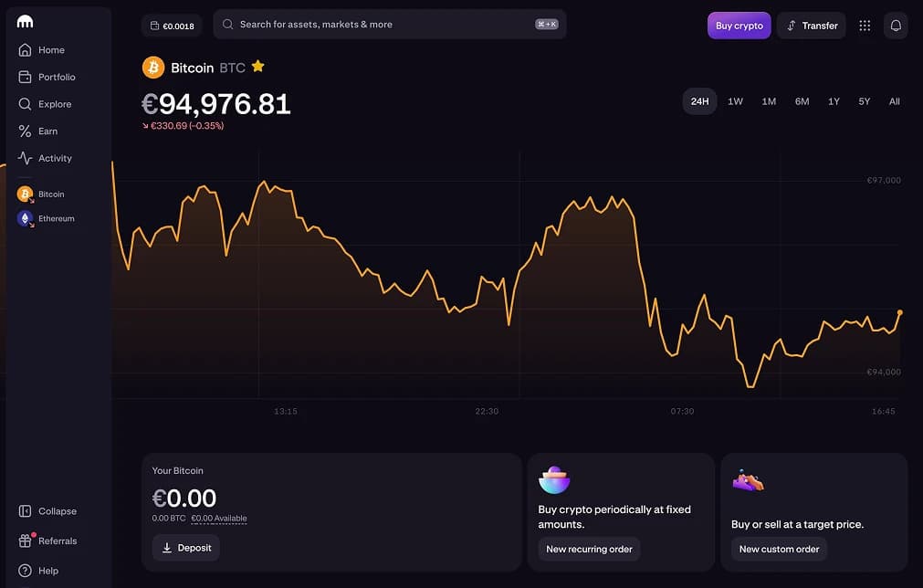Select Ethereum in sidebar favorites
The height and width of the screenshot is (588, 923).
46,219
